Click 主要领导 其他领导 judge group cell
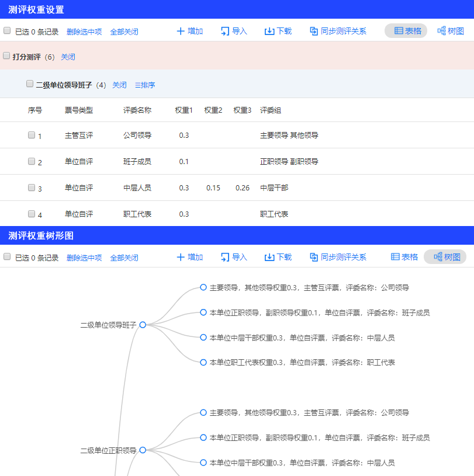This screenshot has height=476, width=474. coord(289,135)
